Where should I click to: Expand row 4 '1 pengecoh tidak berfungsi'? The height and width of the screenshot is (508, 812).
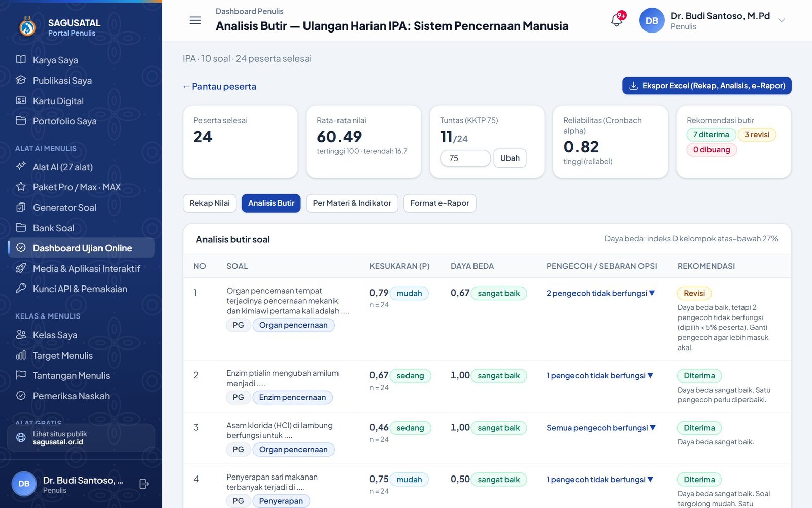[600, 480]
